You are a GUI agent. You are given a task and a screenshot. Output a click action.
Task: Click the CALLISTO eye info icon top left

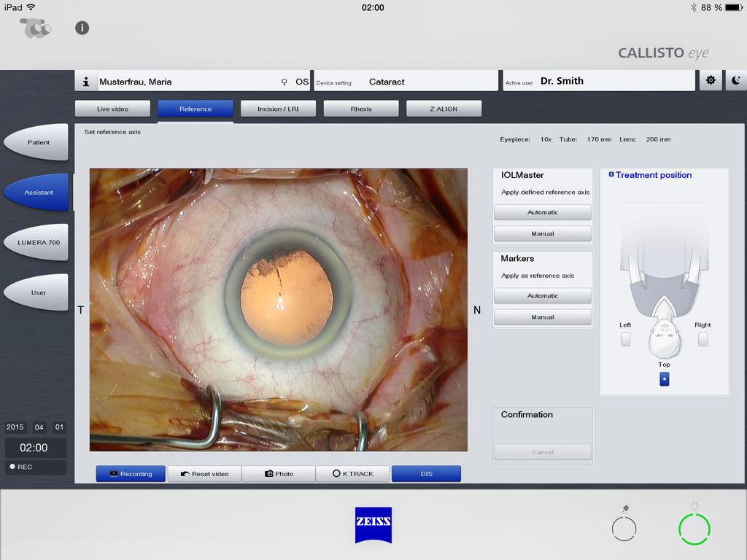point(82,28)
